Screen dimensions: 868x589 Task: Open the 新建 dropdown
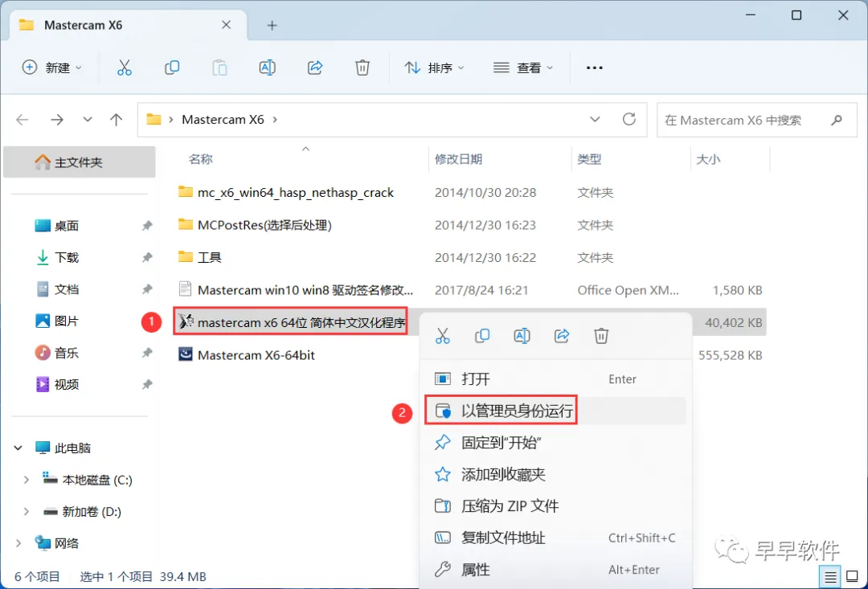pyautogui.click(x=52, y=67)
